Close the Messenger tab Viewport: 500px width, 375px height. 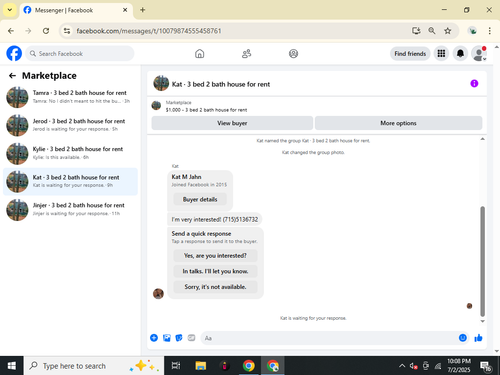[x=125, y=10]
